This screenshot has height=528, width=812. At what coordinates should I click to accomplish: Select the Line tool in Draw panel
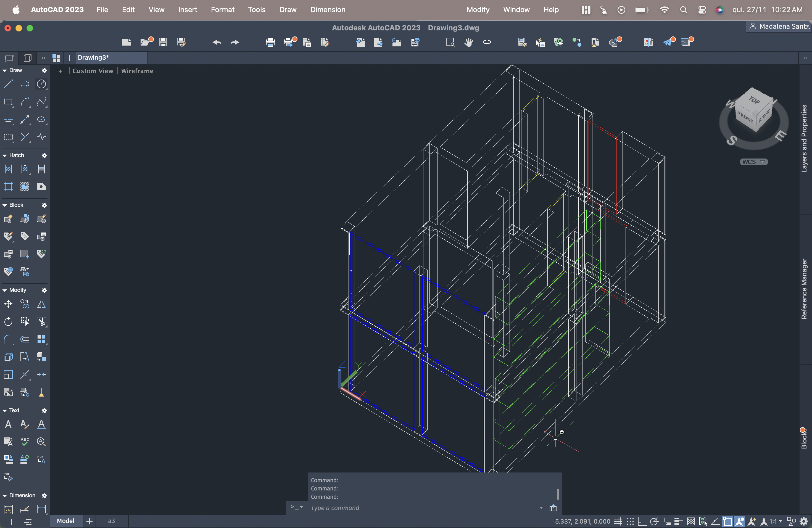click(x=8, y=84)
